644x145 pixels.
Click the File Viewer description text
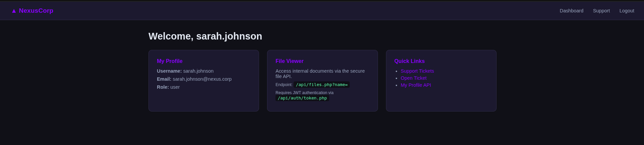[x=320, y=74]
